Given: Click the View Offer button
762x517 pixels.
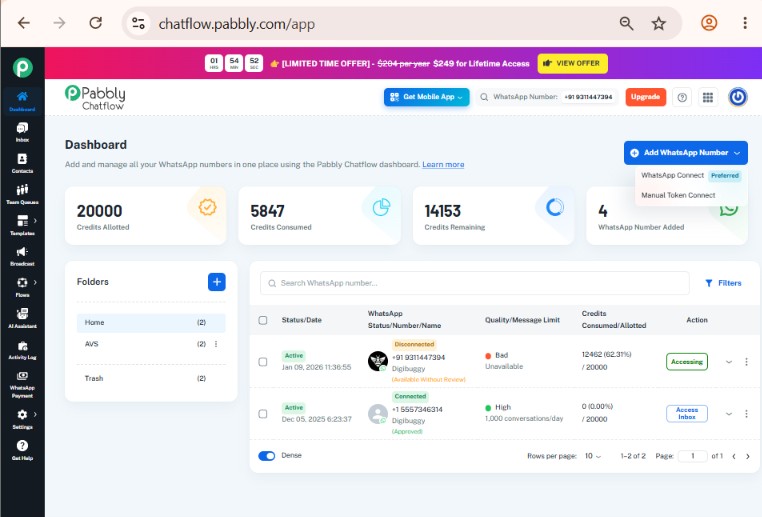Looking at the screenshot, I should point(572,63).
